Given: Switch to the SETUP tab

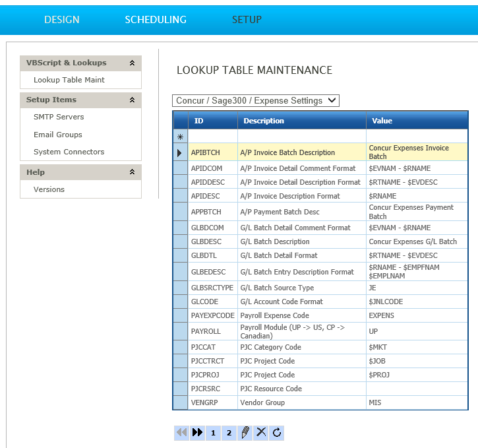Looking at the screenshot, I should pyautogui.click(x=247, y=20).
